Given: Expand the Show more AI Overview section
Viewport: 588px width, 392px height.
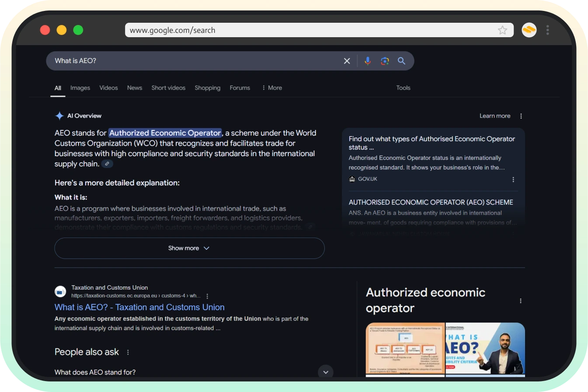Looking at the screenshot, I should [189, 248].
